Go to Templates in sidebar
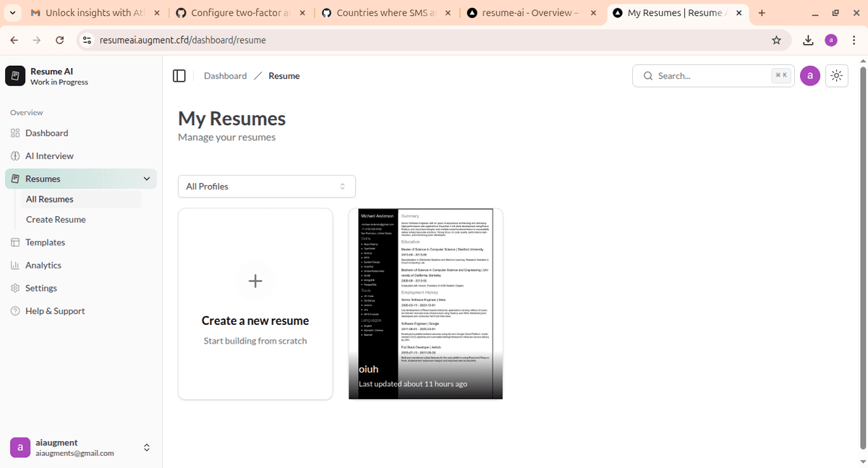Image resolution: width=868 pixels, height=468 pixels. (x=45, y=242)
